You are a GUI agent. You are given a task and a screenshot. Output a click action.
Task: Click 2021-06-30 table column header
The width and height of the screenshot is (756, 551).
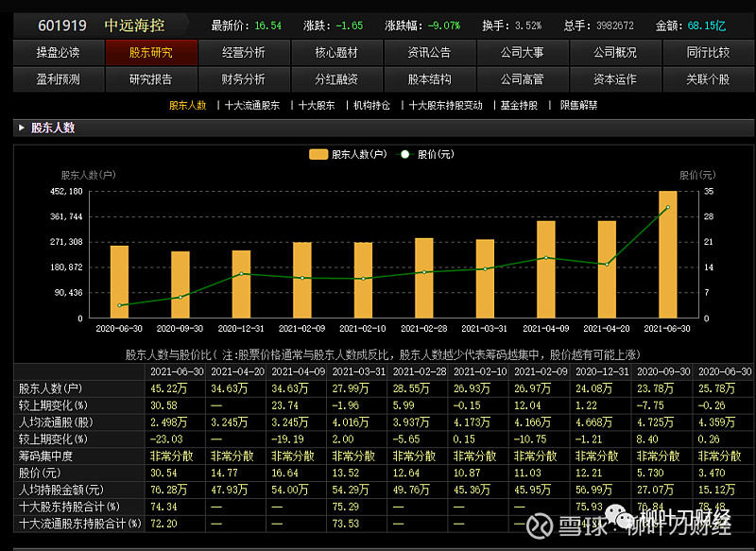pos(177,371)
